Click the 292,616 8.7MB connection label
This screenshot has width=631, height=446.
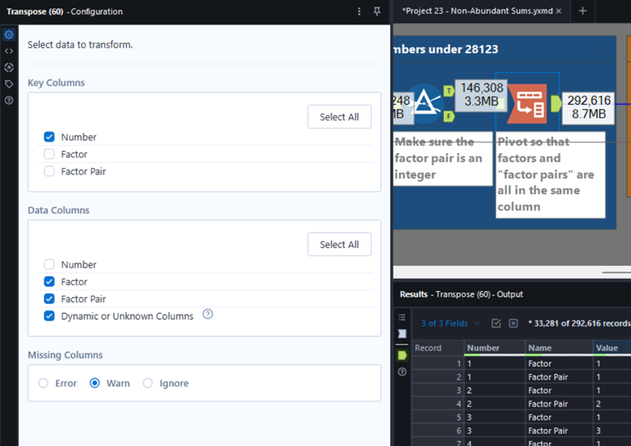coord(589,107)
